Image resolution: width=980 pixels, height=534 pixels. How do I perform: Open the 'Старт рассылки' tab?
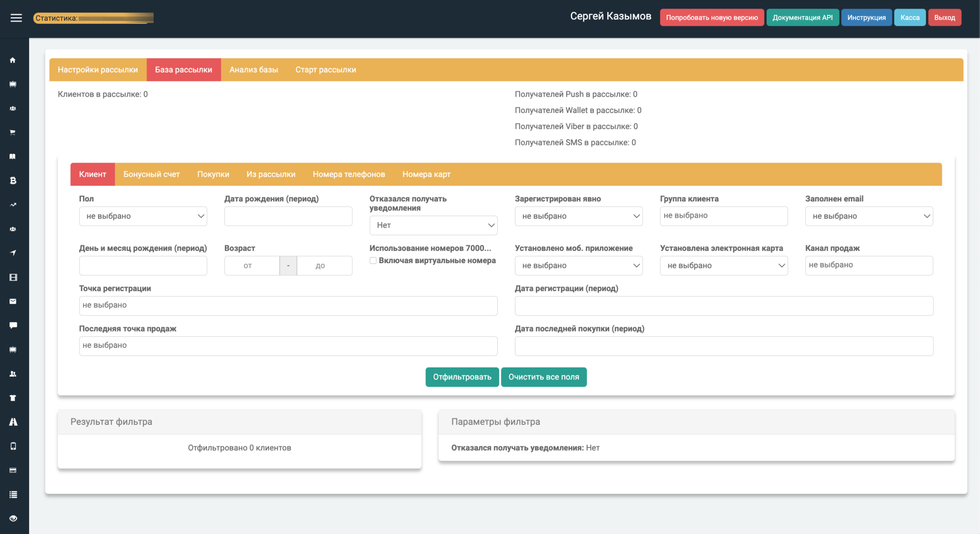[x=326, y=70]
